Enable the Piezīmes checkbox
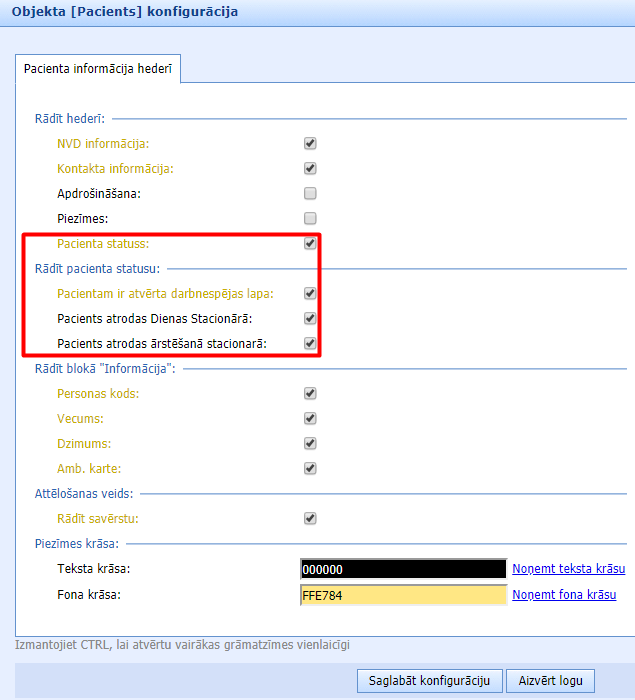The image size is (635, 700). point(310,218)
